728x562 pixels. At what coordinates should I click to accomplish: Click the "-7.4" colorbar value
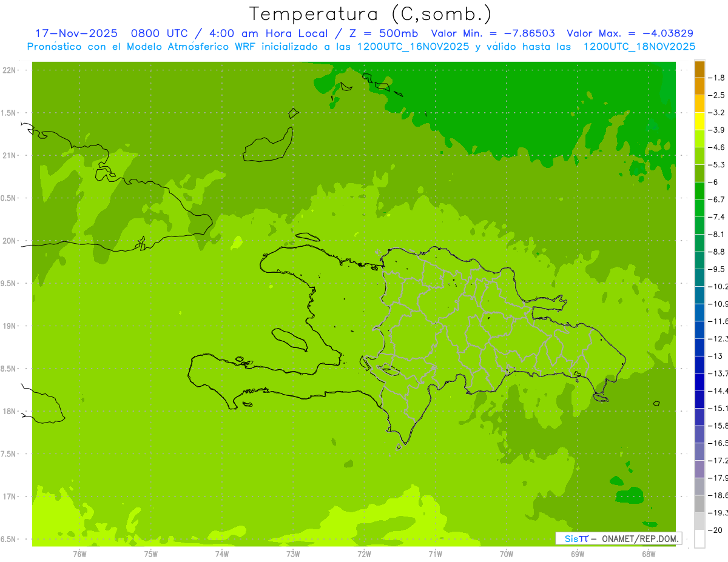[x=716, y=217]
